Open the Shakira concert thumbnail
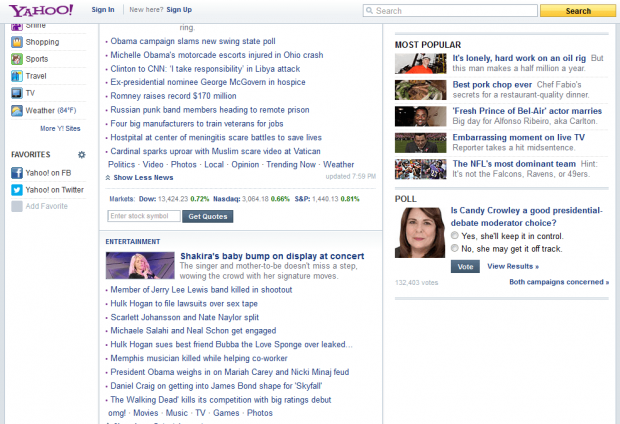 point(140,265)
